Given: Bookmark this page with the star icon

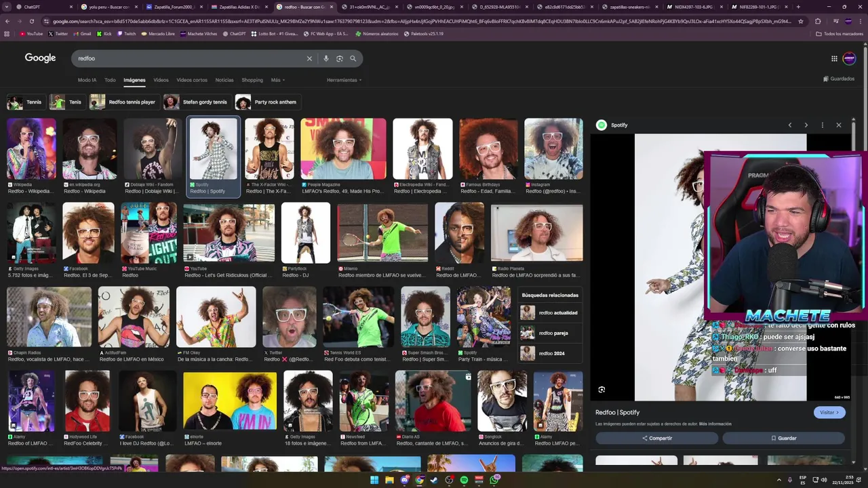Looking at the screenshot, I should (x=801, y=21).
